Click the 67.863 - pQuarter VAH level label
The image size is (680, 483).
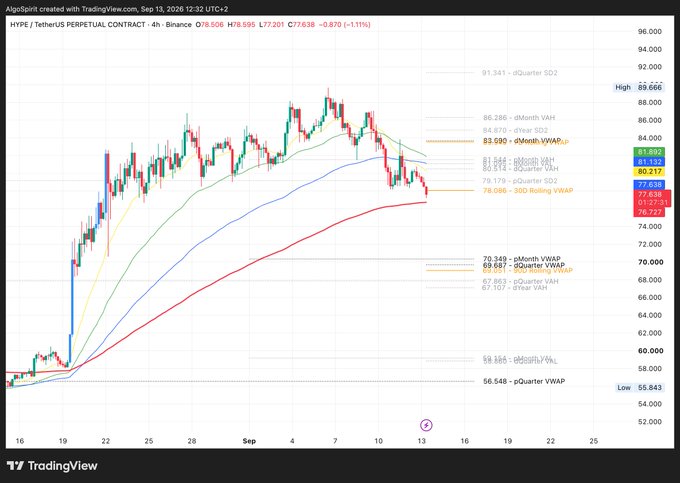[x=520, y=281]
